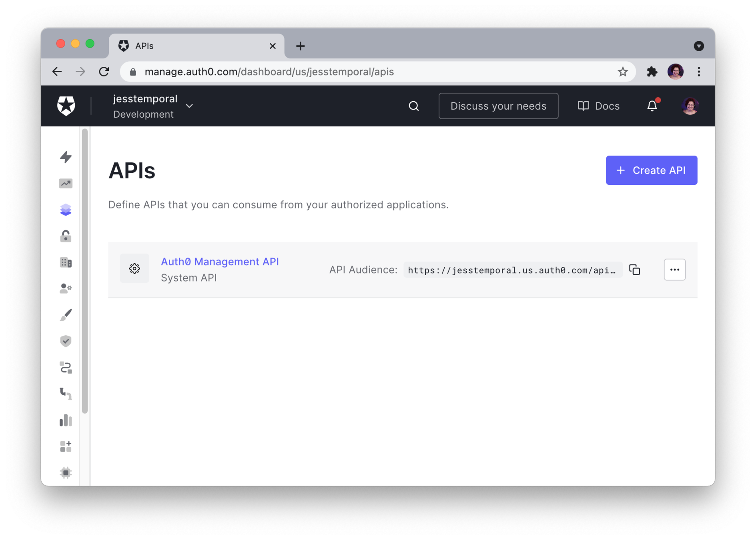Close the APIs browser tab
The height and width of the screenshot is (540, 756).
tap(273, 46)
